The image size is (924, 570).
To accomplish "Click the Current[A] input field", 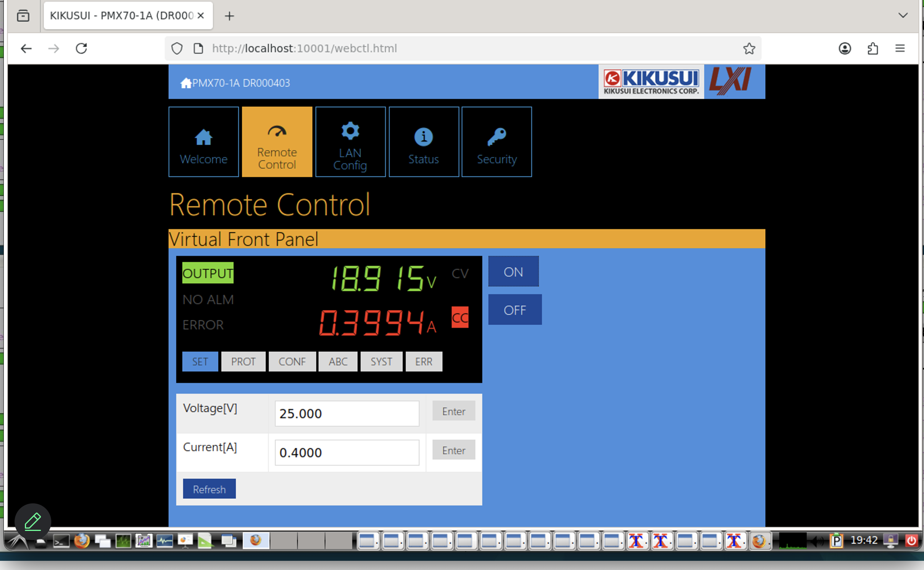I will coord(347,452).
